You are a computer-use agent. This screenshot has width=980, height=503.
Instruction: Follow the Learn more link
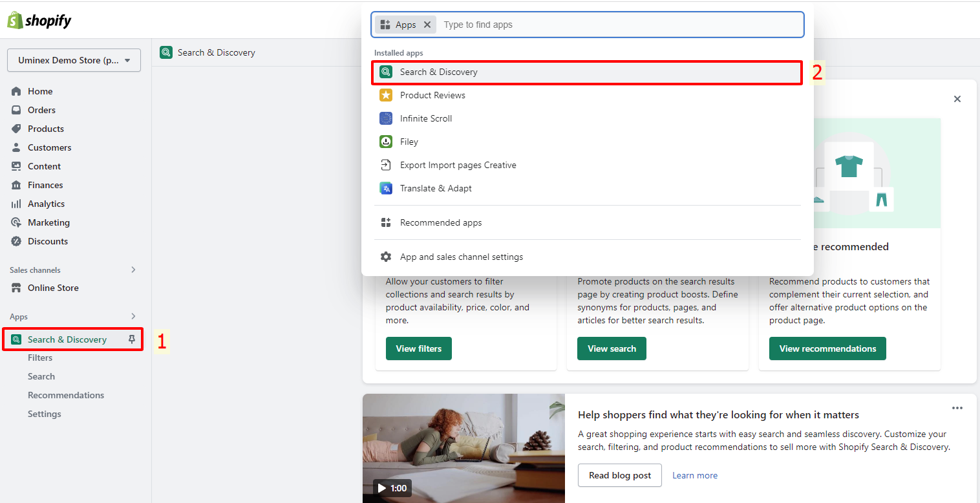coord(694,475)
